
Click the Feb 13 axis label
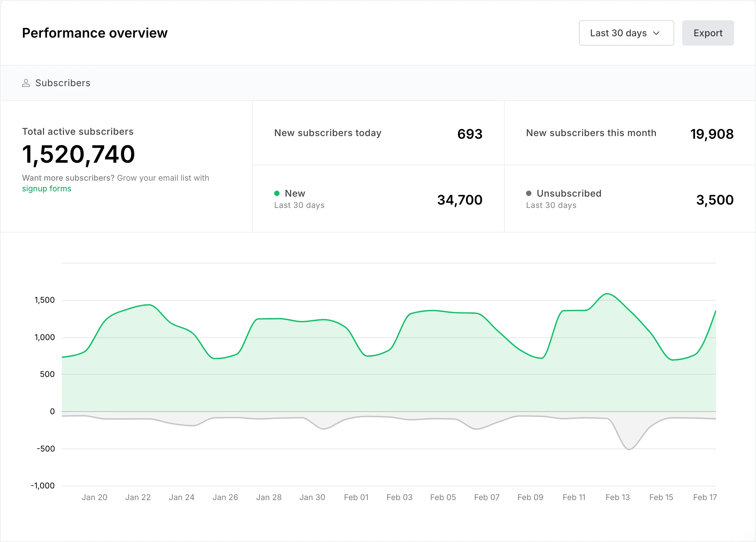point(618,497)
